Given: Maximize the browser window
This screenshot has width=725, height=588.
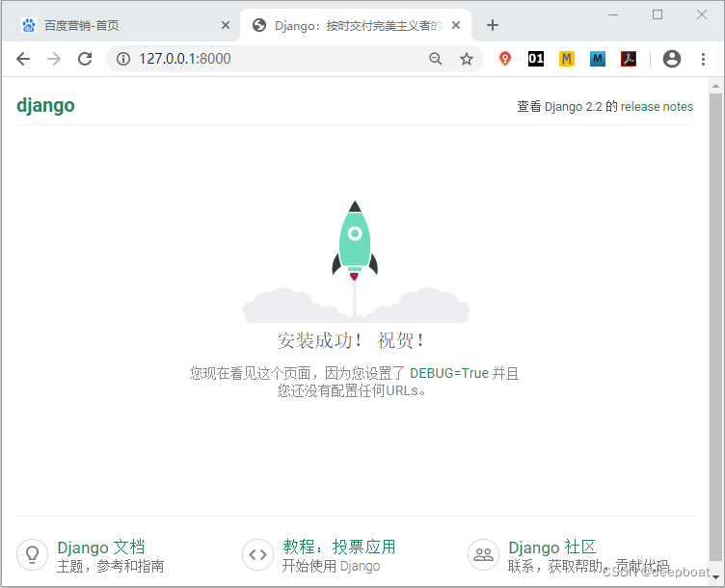Looking at the screenshot, I should pos(658,14).
